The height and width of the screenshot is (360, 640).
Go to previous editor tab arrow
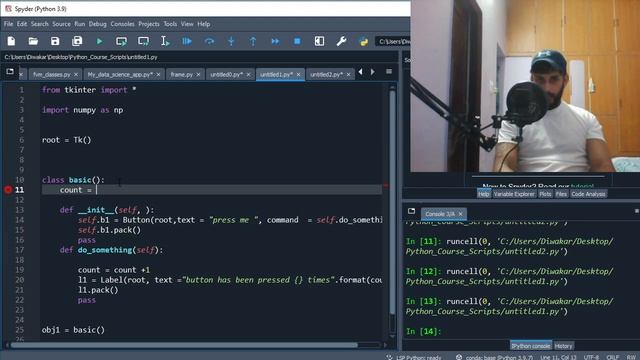[360, 72]
